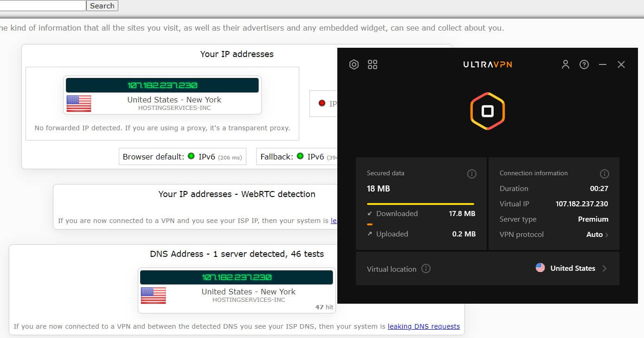Click the Fallback IPv6 green indicator
The width and height of the screenshot is (644, 338).
pos(300,156)
